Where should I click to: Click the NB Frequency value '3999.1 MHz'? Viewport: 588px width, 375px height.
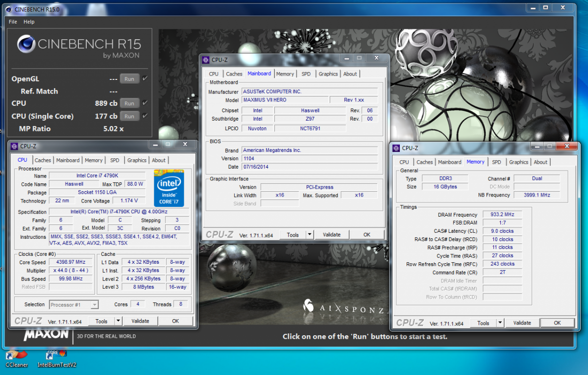tap(537, 195)
